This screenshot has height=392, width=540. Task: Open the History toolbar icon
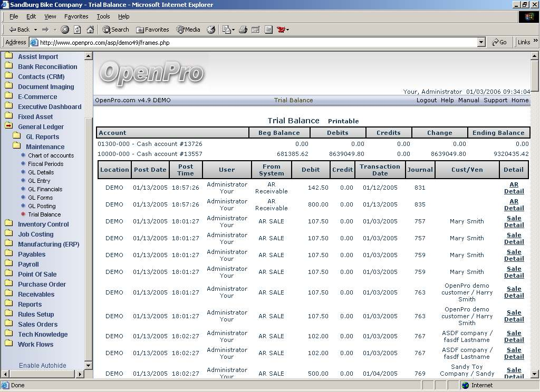point(211,30)
